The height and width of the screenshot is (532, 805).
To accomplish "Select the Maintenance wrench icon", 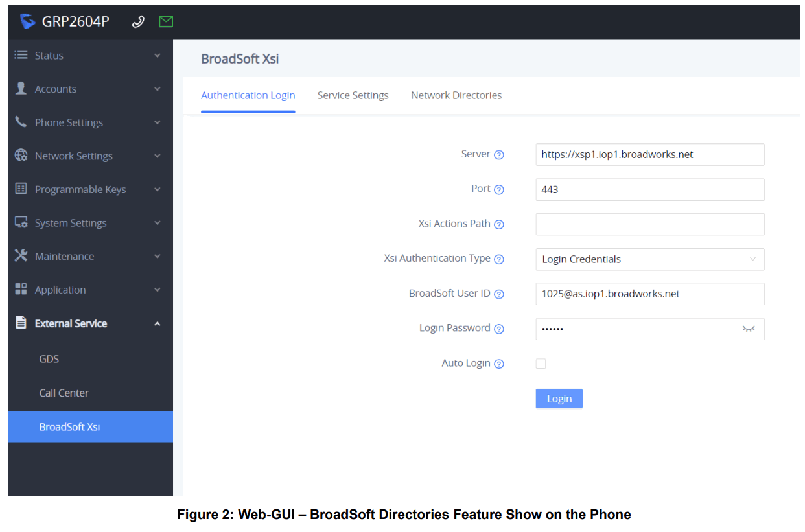I will (x=21, y=256).
